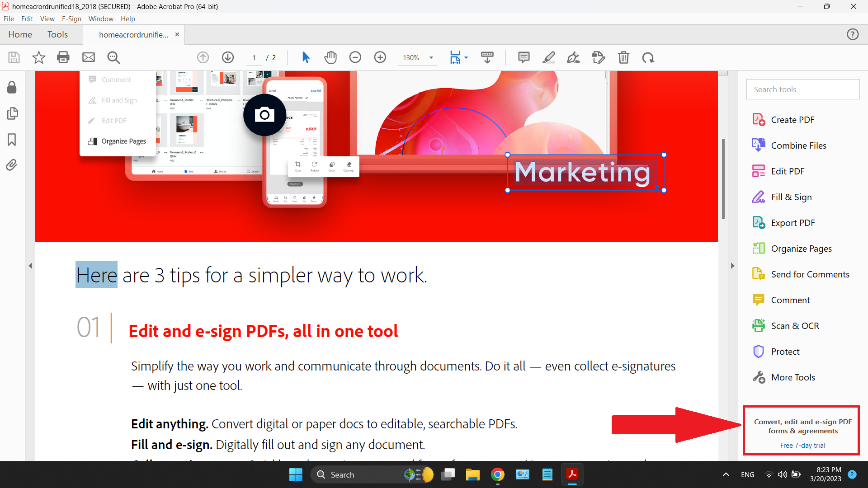Go to next page arrow
Viewport: 868px width, 488px height.
click(228, 57)
